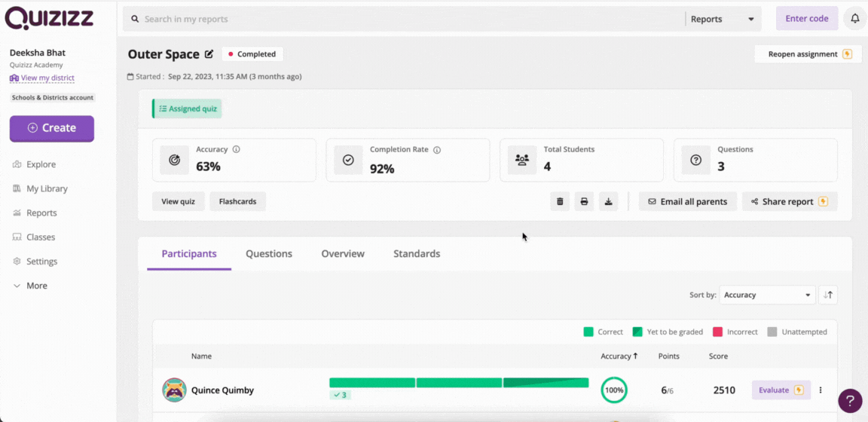Click the Accuracy target icon tile

point(174,160)
